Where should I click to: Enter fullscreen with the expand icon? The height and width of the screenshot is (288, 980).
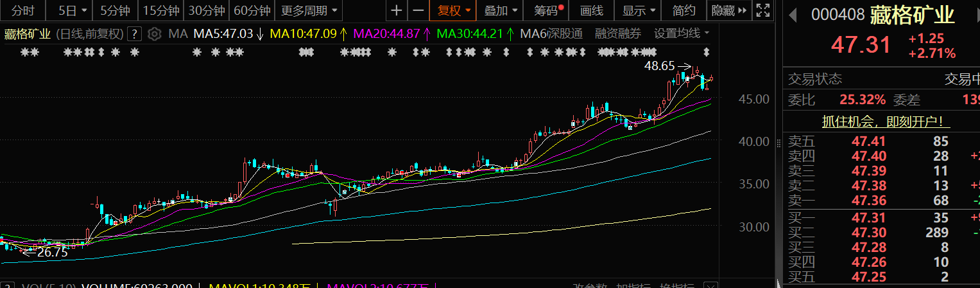pyautogui.click(x=762, y=10)
